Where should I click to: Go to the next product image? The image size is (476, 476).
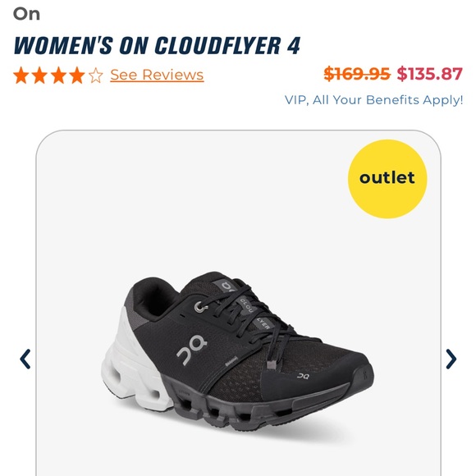(x=451, y=359)
